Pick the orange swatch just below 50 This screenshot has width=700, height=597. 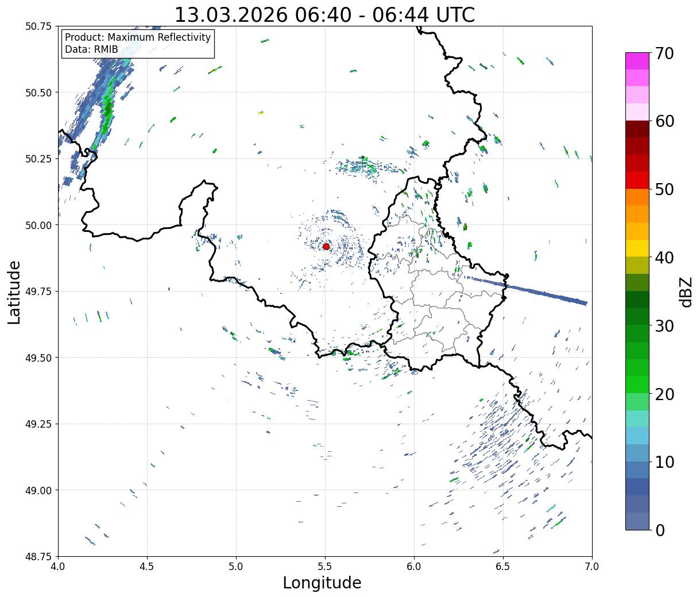point(637,197)
